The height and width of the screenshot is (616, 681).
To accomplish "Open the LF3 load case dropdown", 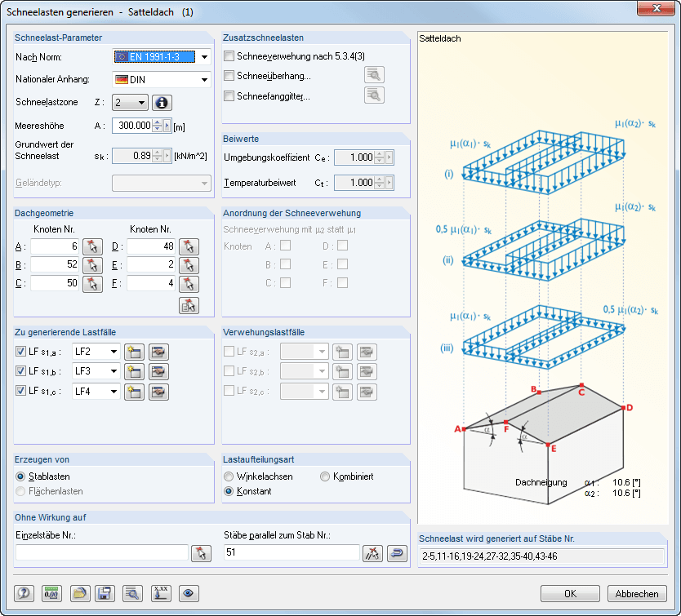I will pyautogui.click(x=113, y=371).
